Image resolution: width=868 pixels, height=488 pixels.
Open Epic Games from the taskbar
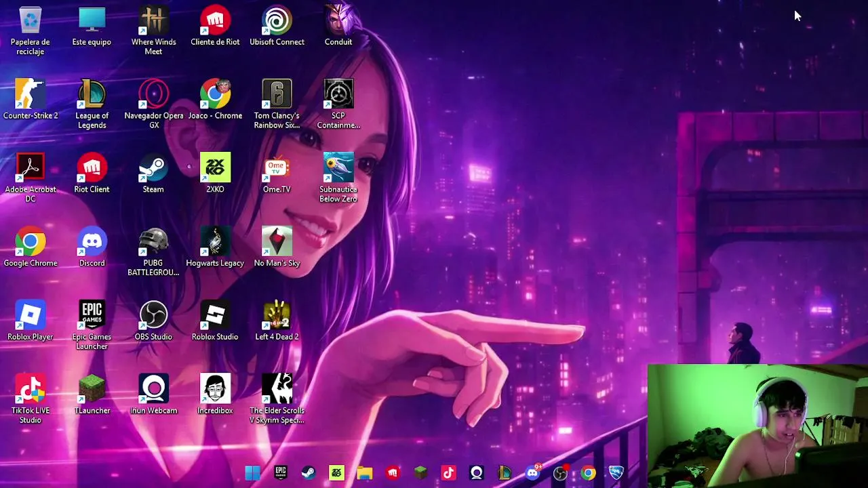280,473
